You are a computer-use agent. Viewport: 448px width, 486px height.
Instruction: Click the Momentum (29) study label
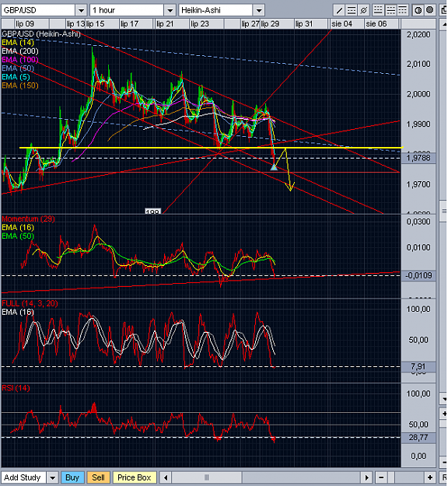28,219
